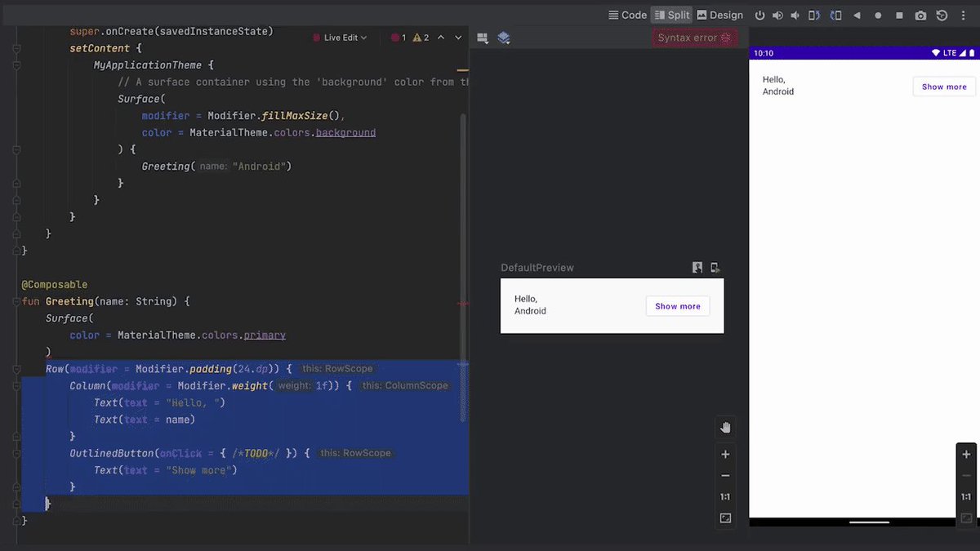Click the Greeting function name
Viewport: 980px width, 551px height.
69,301
